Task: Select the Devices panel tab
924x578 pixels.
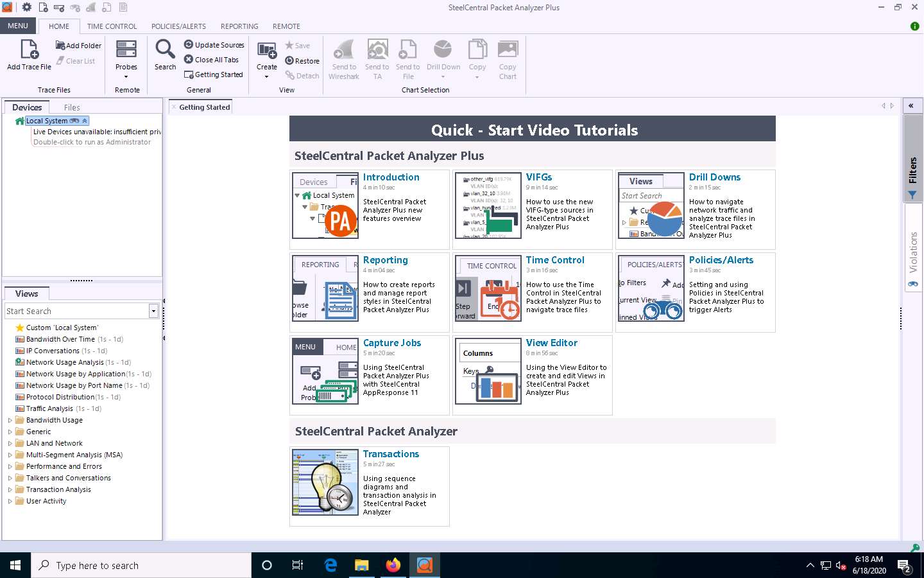Action: coord(27,107)
